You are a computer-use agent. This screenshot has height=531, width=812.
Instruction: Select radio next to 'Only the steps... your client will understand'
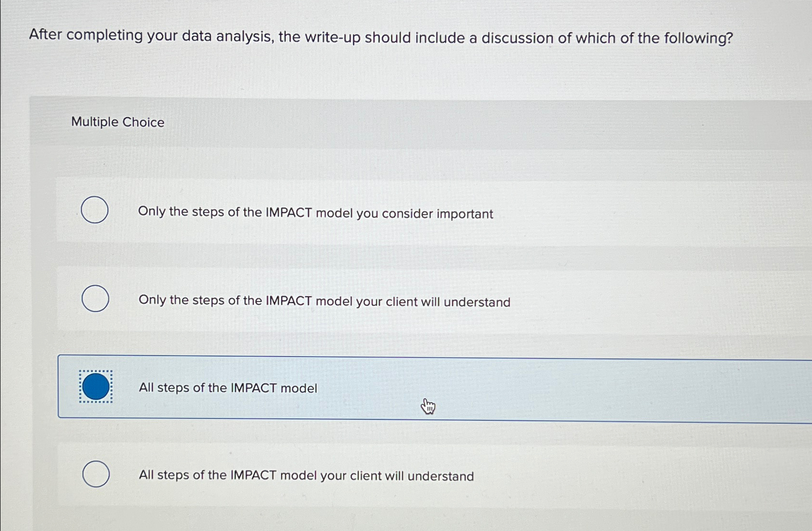[x=95, y=298]
